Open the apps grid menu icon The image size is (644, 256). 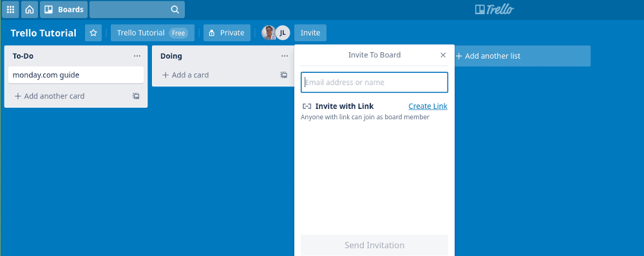coord(10,10)
